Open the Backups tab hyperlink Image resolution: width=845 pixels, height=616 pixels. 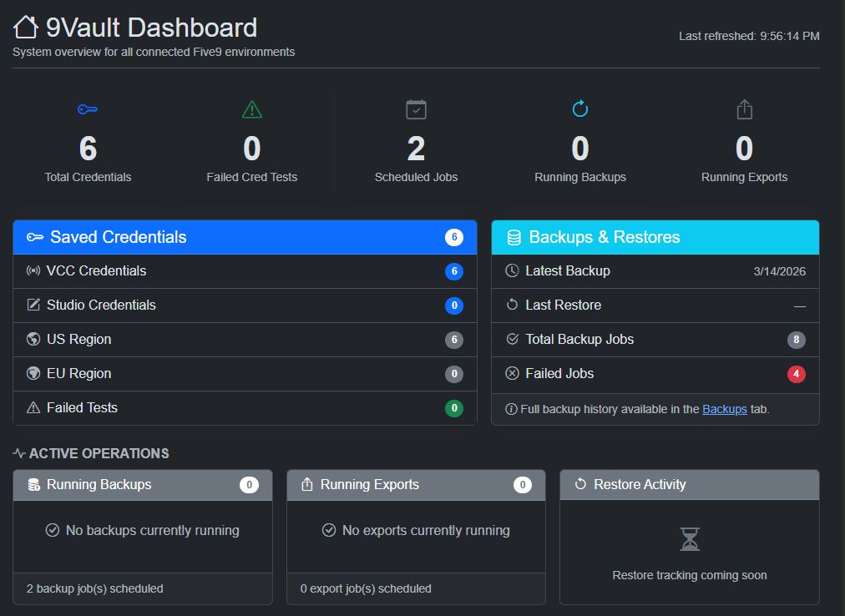click(x=724, y=408)
